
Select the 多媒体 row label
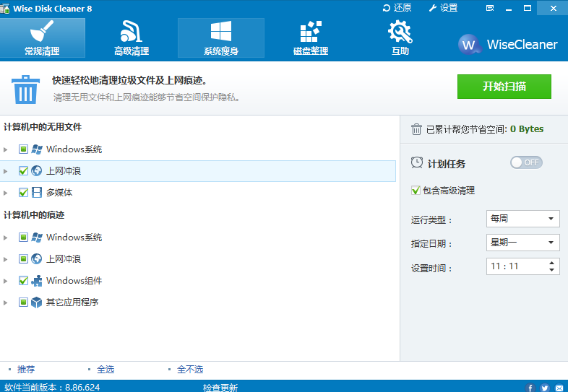(59, 193)
